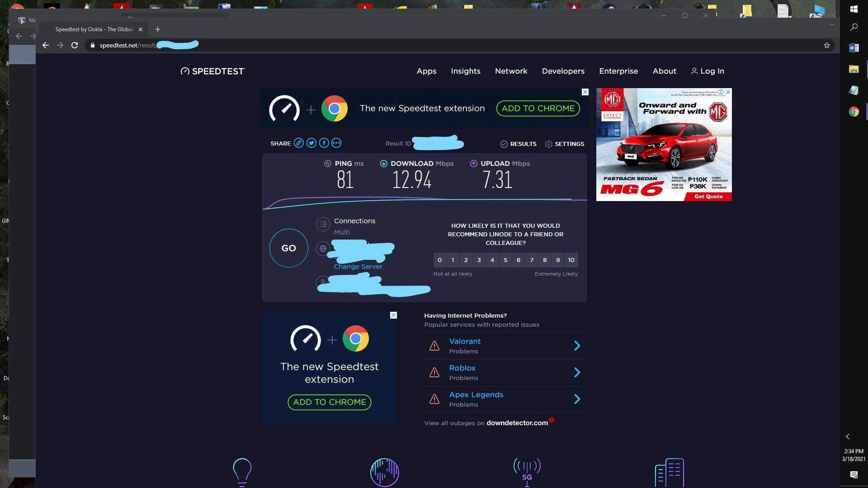The image size is (868, 488).
Task: Rate recommendation score 8
Action: [545, 260]
